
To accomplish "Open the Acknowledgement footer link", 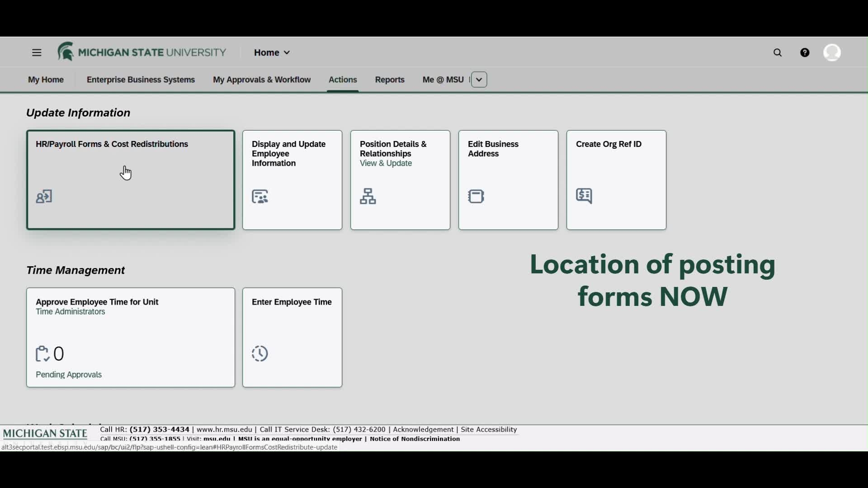I will (x=423, y=430).
